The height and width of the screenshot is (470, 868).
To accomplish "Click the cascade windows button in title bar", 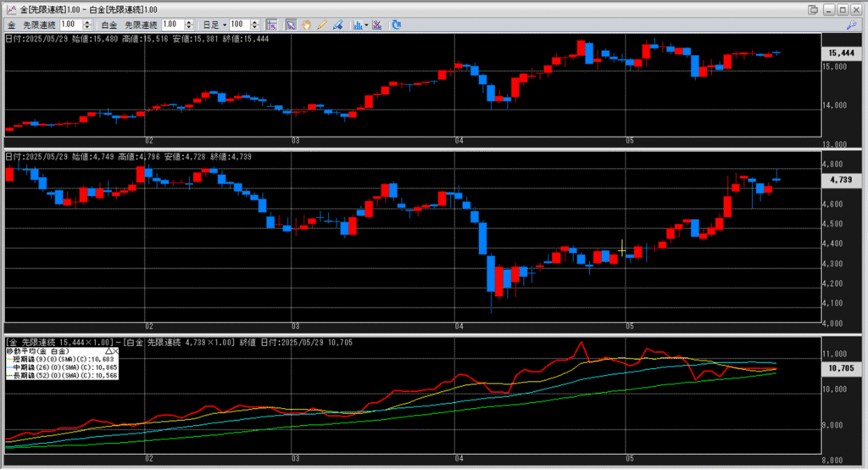I will [x=813, y=9].
